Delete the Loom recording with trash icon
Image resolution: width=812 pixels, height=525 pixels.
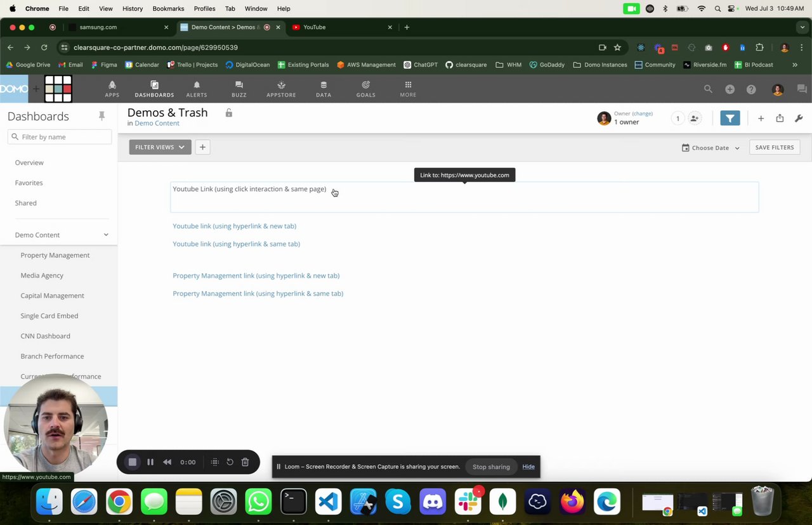click(x=245, y=462)
